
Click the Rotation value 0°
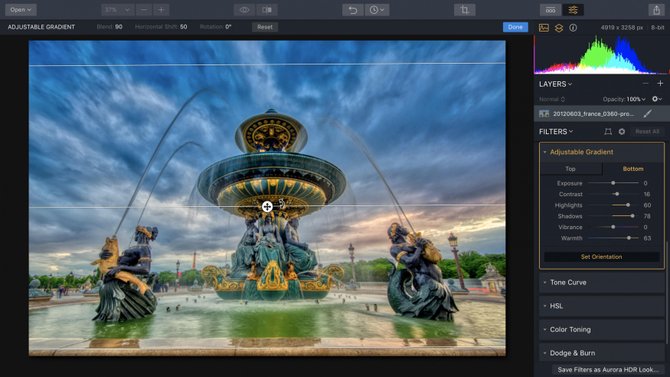(x=228, y=27)
